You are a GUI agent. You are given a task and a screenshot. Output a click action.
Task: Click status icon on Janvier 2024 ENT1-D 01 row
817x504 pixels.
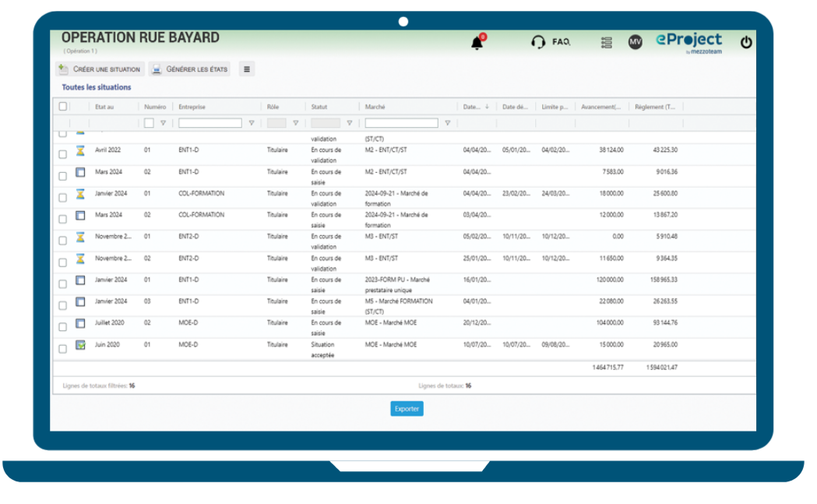coord(80,280)
